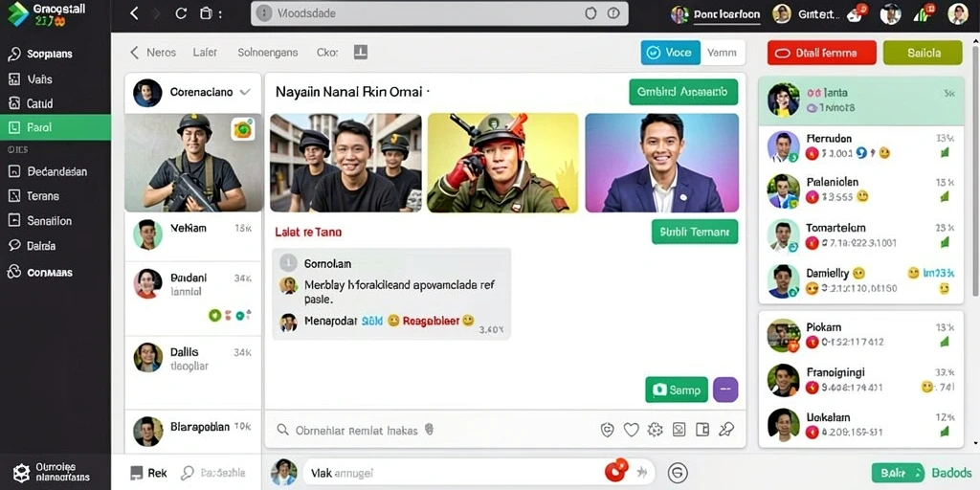Go back with the browser back arrow
The width and height of the screenshot is (980, 490).
[x=134, y=13]
